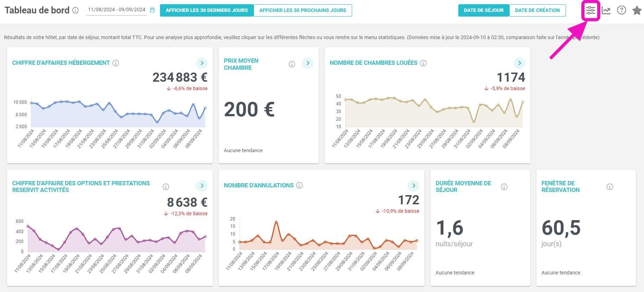
Task: Click the date range input field
Action: tap(117, 10)
